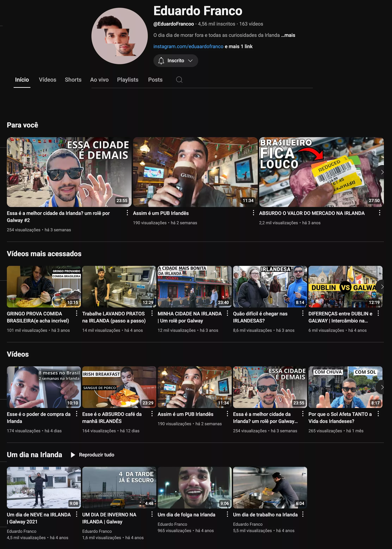This screenshot has width=392, height=549.
Task: Switch to the Shorts tab
Action: (x=73, y=80)
